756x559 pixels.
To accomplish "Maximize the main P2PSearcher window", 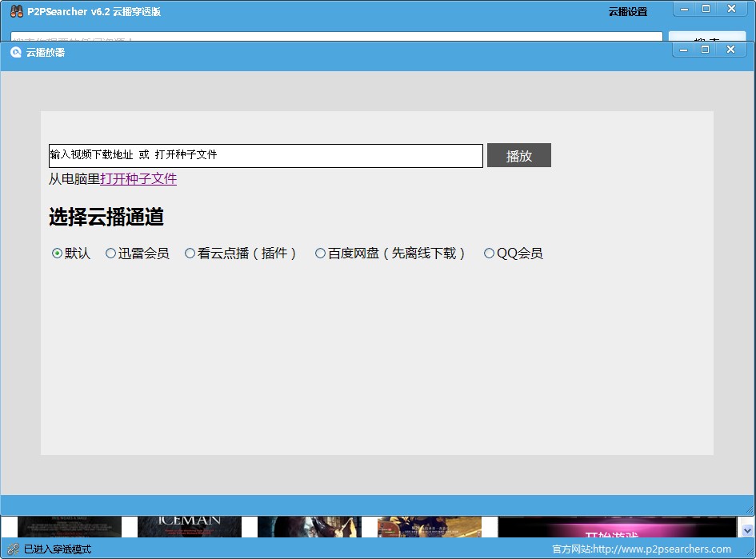I will 706,9.
